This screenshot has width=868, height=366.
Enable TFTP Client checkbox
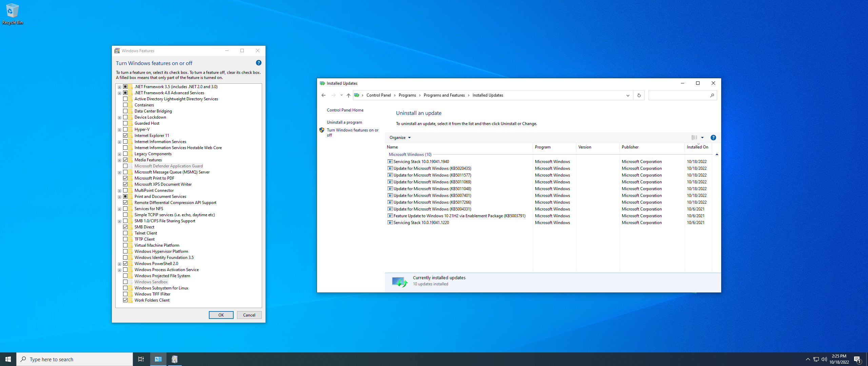click(125, 239)
